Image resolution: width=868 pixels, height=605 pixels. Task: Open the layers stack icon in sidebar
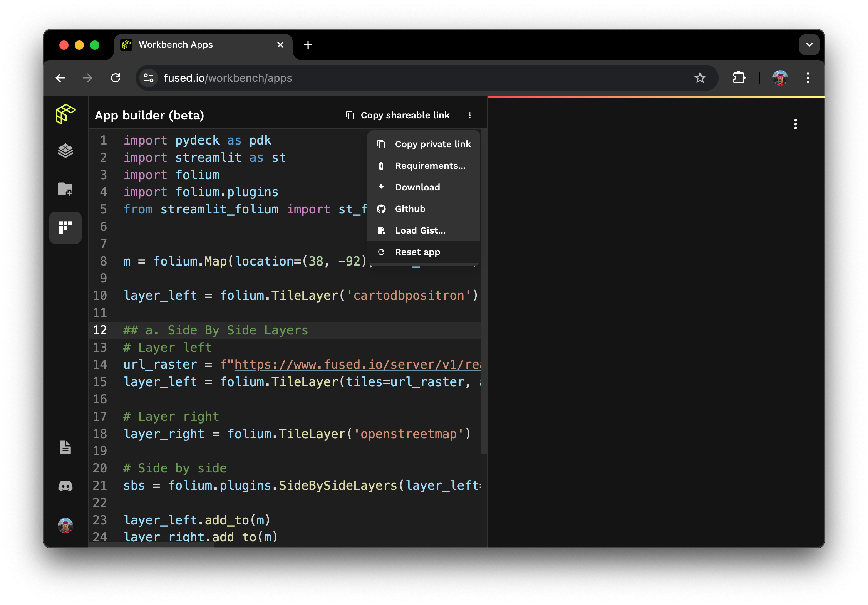pos(65,151)
